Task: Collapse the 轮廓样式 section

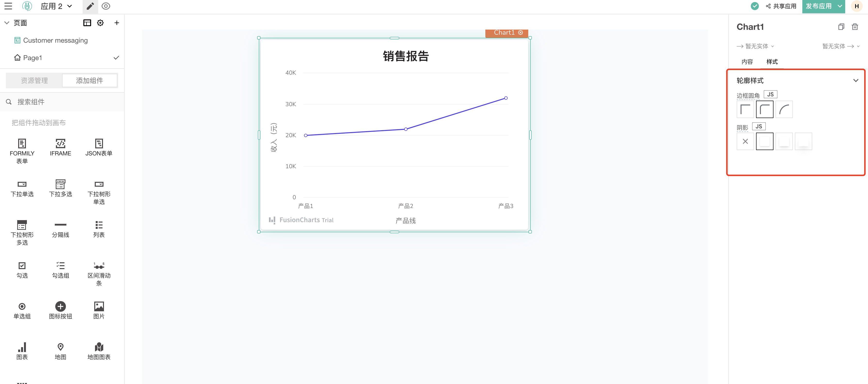Action: click(856, 80)
